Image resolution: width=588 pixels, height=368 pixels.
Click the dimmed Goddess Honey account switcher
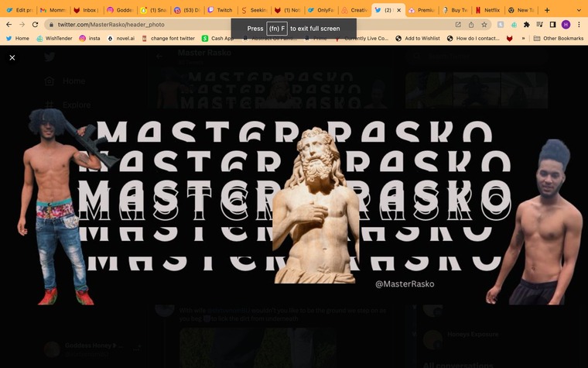(x=92, y=349)
